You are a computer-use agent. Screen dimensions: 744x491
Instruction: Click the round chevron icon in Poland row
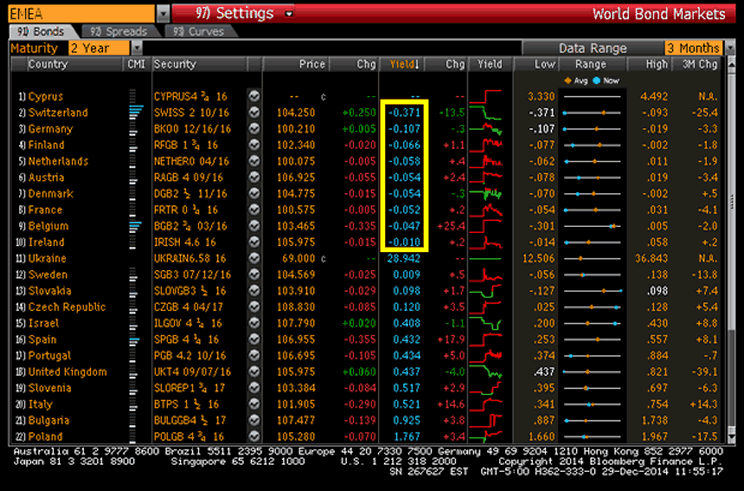pyautogui.click(x=254, y=436)
